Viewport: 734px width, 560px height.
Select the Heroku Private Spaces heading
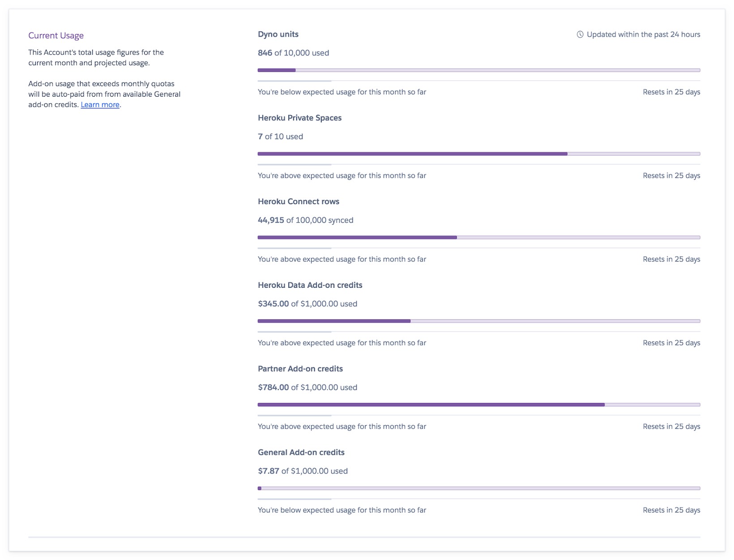(299, 117)
